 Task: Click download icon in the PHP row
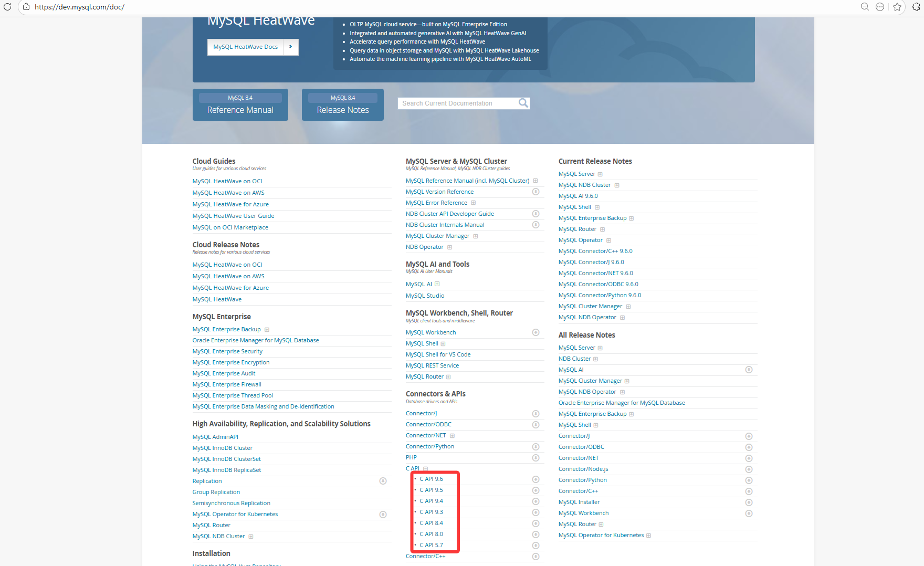(x=535, y=458)
